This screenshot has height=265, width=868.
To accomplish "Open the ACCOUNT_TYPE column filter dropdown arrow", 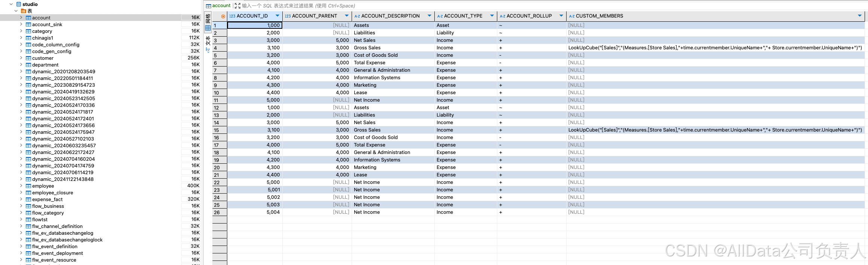I will click(492, 16).
